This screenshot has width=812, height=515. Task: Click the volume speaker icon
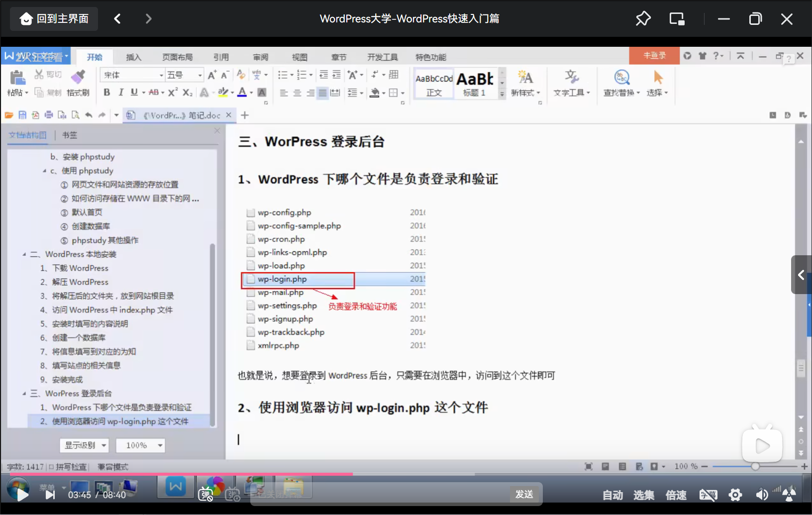762,495
